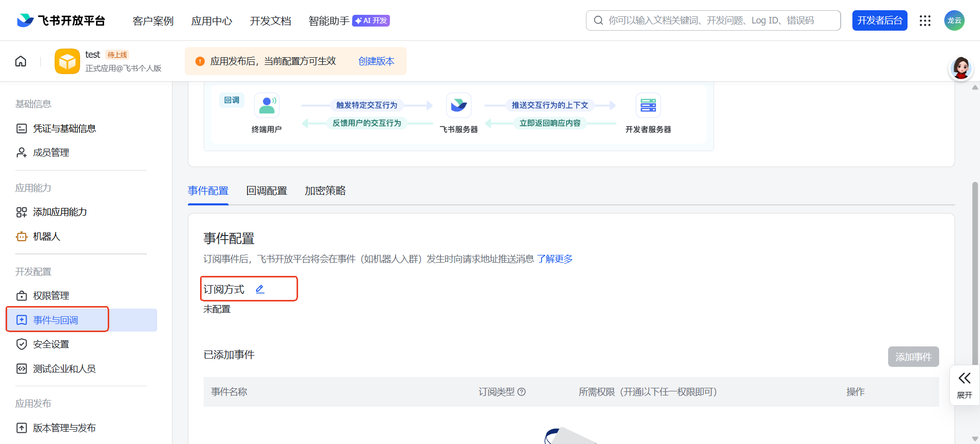This screenshot has width=980, height=444.
Task: Click the 开发者后台 button
Action: (879, 20)
